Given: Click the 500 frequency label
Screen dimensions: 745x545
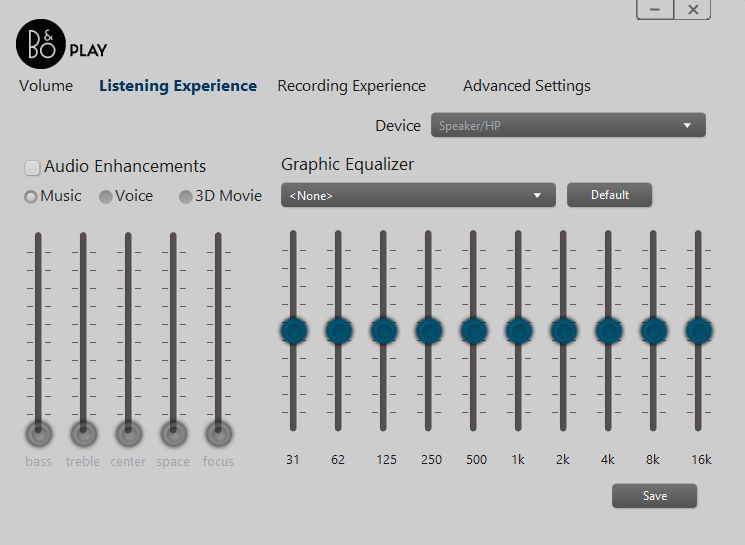Looking at the screenshot, I should pos(477,460).
